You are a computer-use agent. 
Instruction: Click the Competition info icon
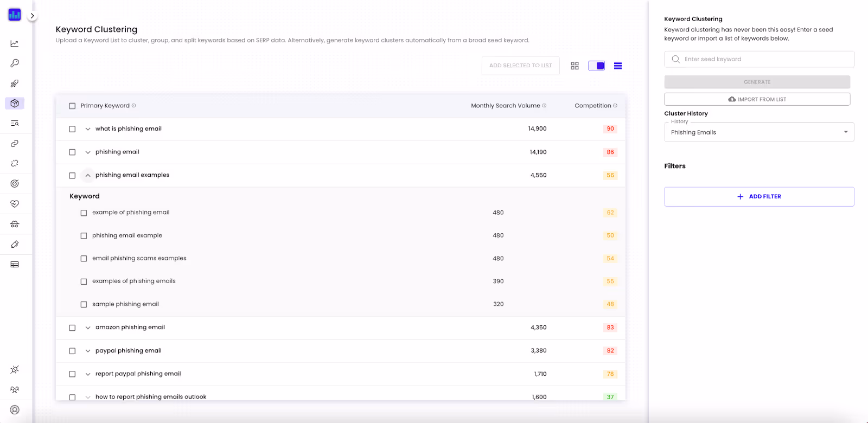615,106
